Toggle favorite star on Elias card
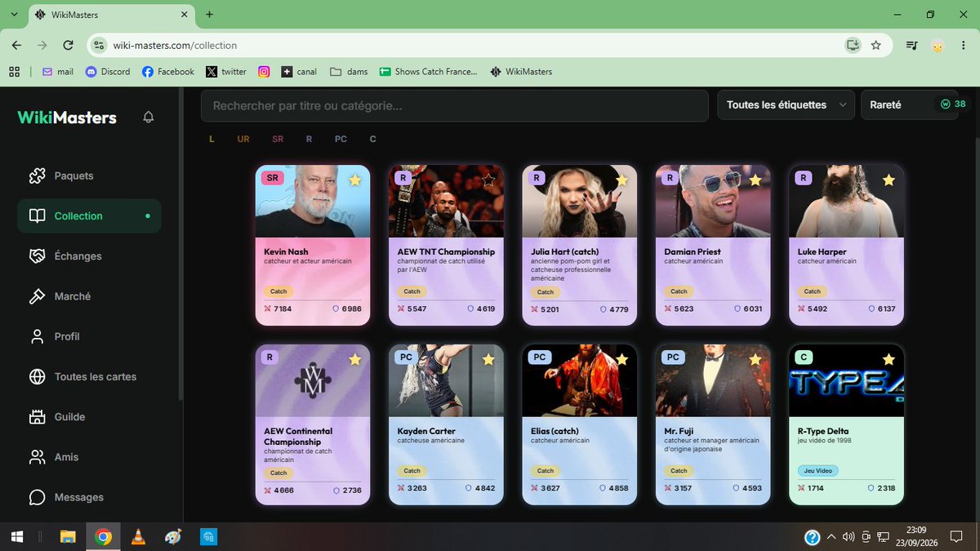 [621, 359]
